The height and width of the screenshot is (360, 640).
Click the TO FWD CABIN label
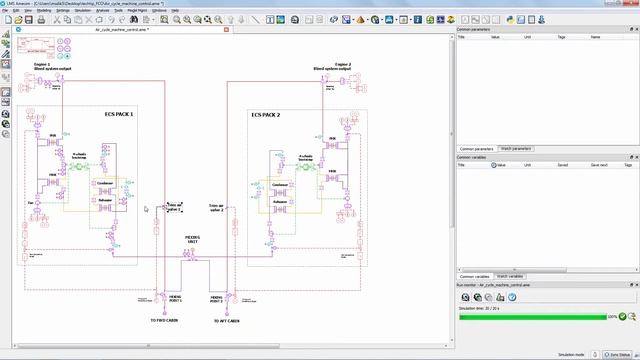pos(164,320)
